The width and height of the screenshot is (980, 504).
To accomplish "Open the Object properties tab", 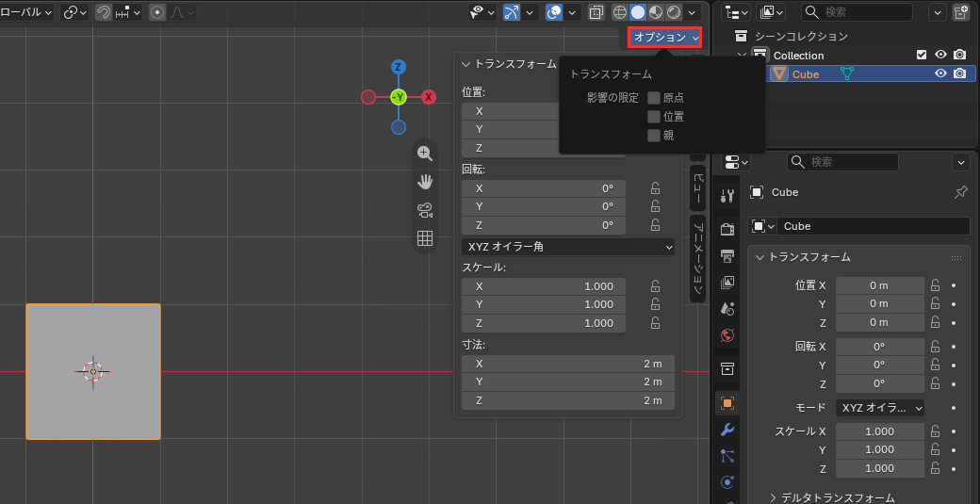I will 727,403.
